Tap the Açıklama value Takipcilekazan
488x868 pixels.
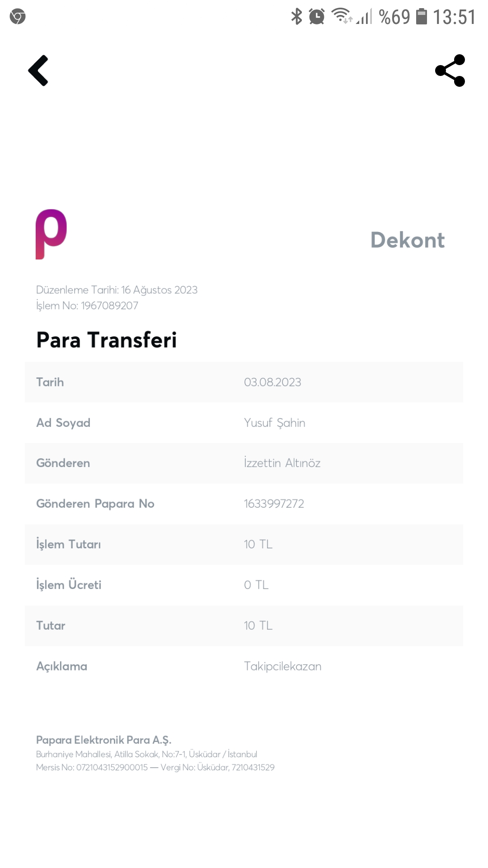click(283, 666)
